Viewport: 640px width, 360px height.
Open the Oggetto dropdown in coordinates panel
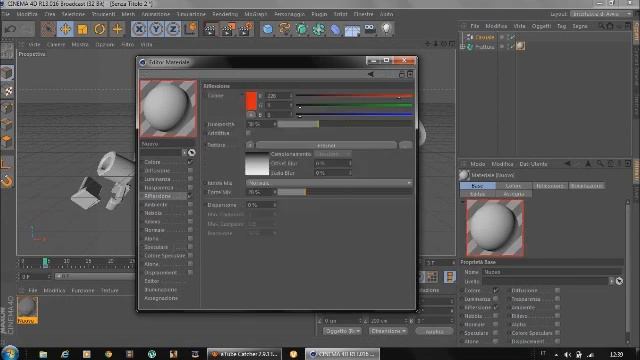click(x=342, y=331)
